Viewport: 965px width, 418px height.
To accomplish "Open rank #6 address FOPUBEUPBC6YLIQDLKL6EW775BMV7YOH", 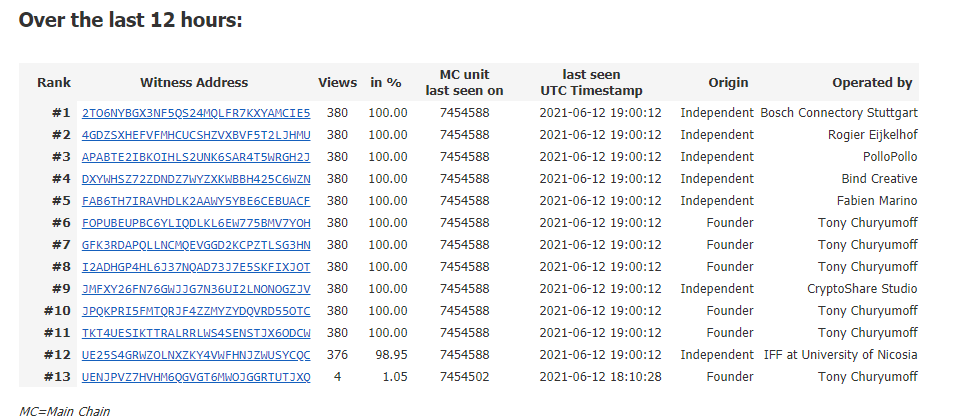I will (196, 223).
